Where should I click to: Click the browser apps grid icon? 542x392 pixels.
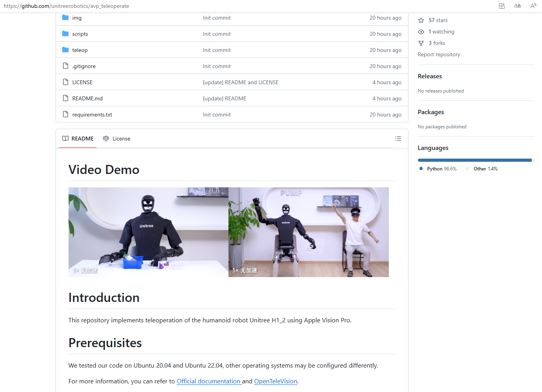[x=502, y=6]
